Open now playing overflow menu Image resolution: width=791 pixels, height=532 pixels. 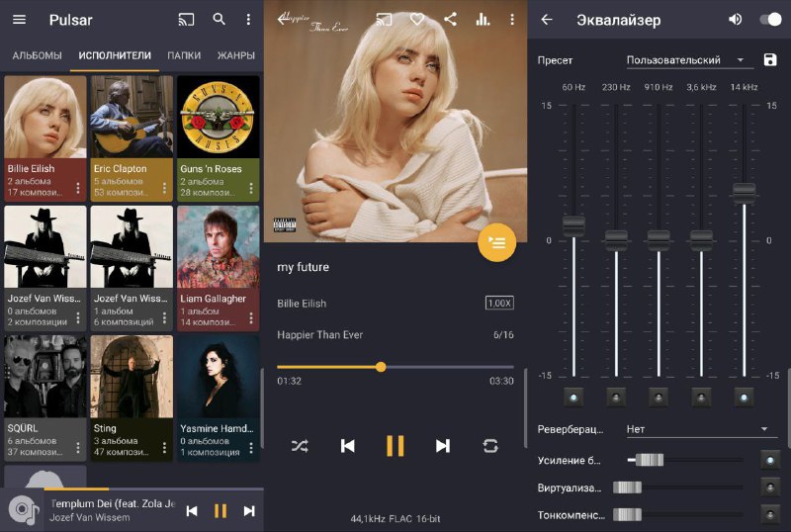click(x=512, y=19)
